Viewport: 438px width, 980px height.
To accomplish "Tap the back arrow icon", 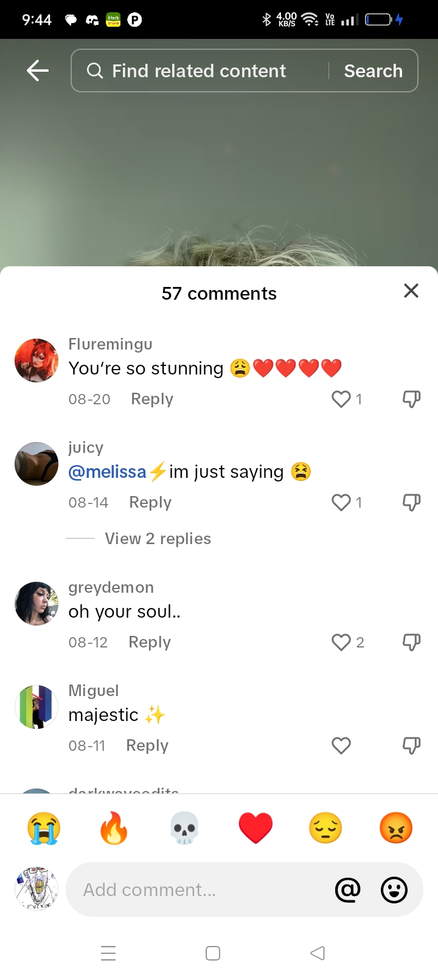I will (38, 71).
